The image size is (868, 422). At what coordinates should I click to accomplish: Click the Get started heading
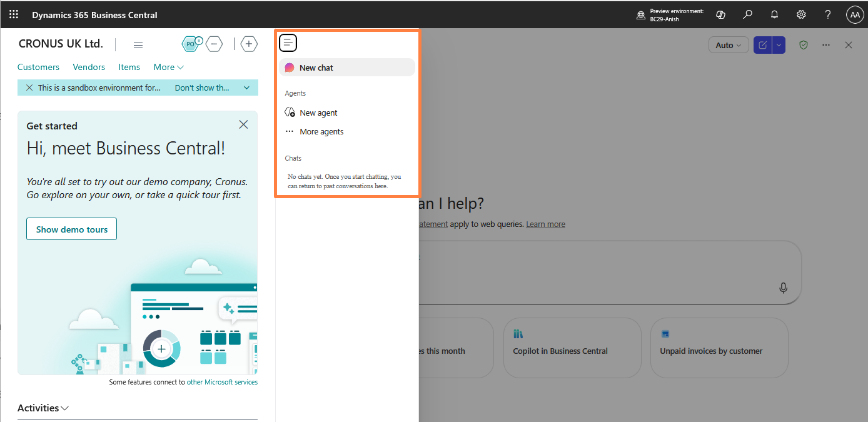(52, 126)
